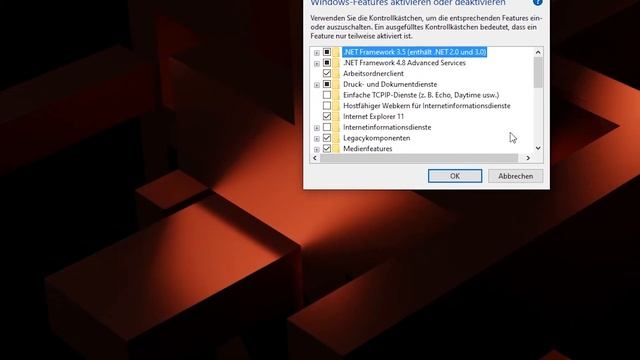Click folder icon beside Internet Explorer 11
This screenshot has width=640, height=360.
click(336, 116)
